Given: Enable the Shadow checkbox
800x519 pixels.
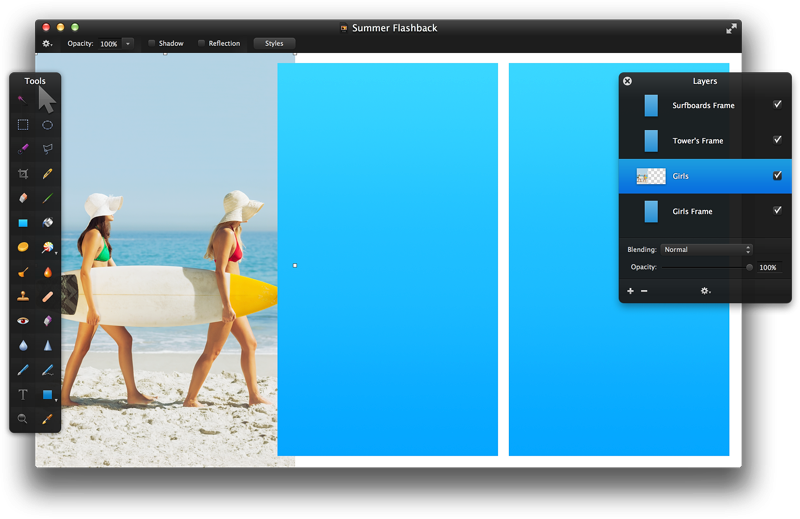Looking at the screenshot, I should tap(152, 44).
